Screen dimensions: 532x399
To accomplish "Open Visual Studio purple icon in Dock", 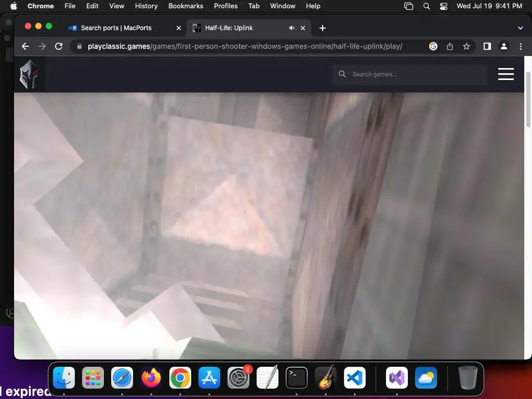I will 397,378.
